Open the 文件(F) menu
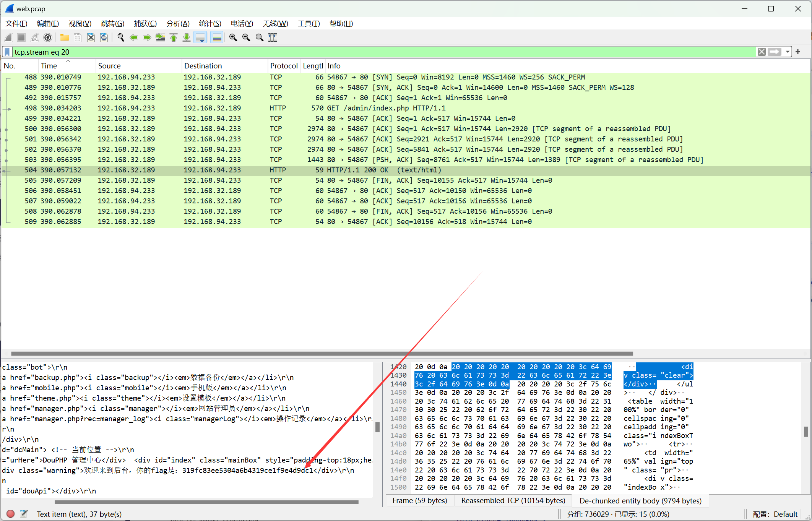Image resolution: width=812 pixels, height=521 pixels. pos(16,24)
